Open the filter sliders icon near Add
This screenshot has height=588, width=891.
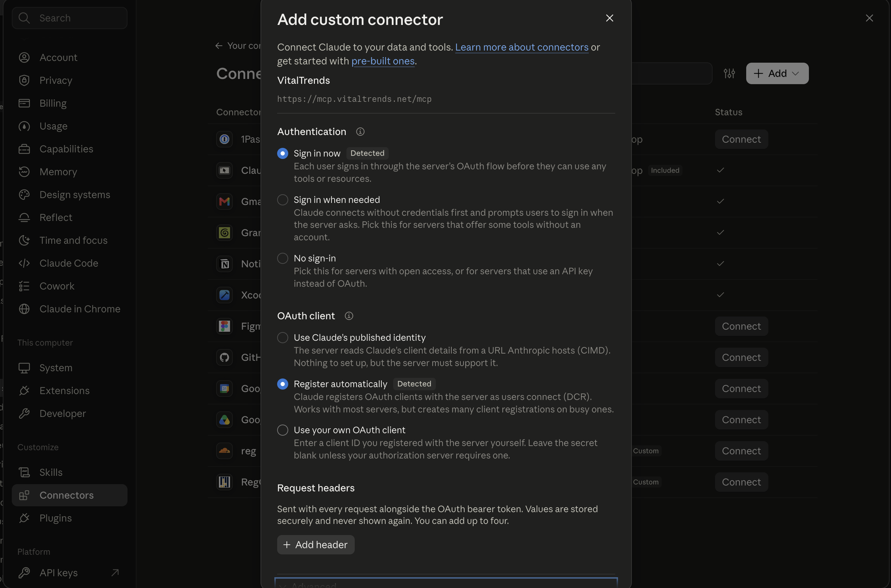click(729, 73)
